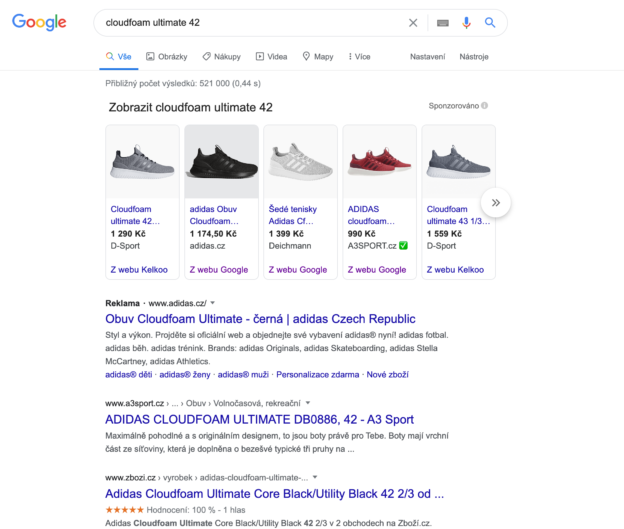The height and width of the screenshot is (529, 624).
Task: Click the shoe thumbnail priced 1 559 Kč
Action: coord(458,162)
